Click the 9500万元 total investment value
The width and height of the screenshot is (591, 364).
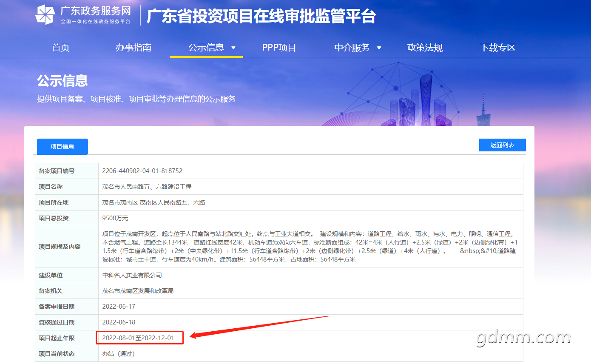(115, 218)
